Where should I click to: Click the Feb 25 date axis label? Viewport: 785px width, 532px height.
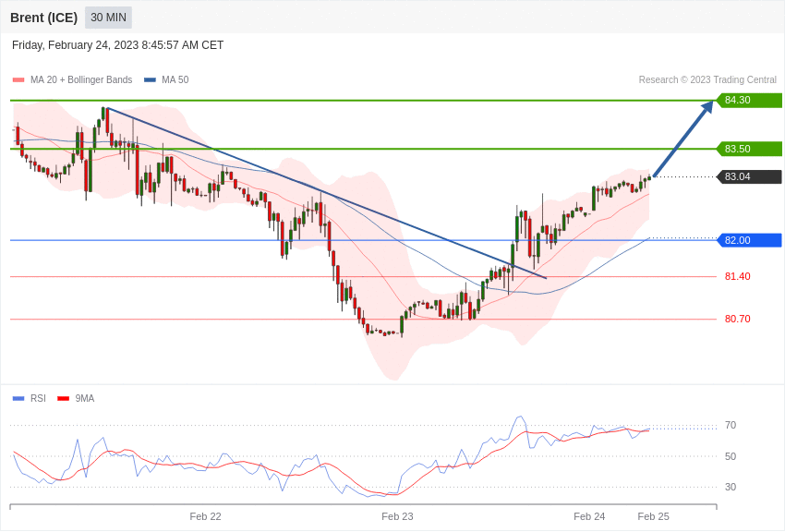pos(653,516)
